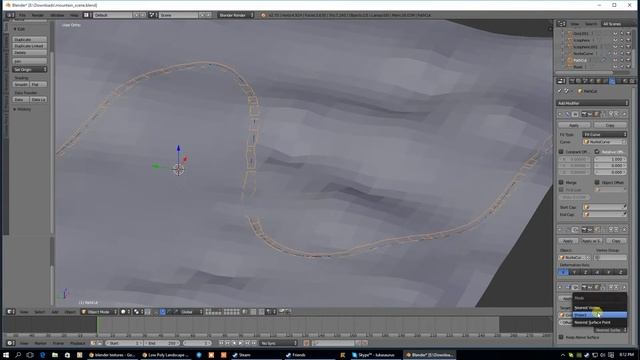
Task: Adjust relative offset X value 1.000
Action: (610, 159)
